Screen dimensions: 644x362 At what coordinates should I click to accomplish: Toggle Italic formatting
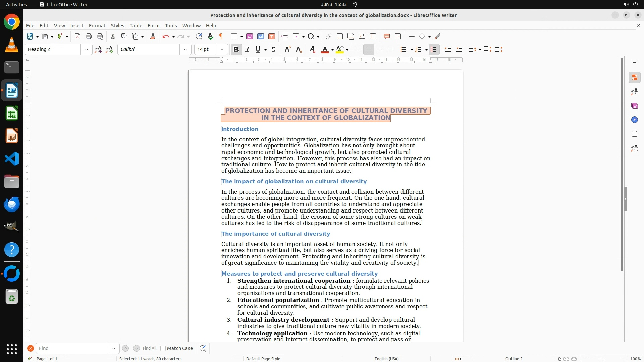248,50
